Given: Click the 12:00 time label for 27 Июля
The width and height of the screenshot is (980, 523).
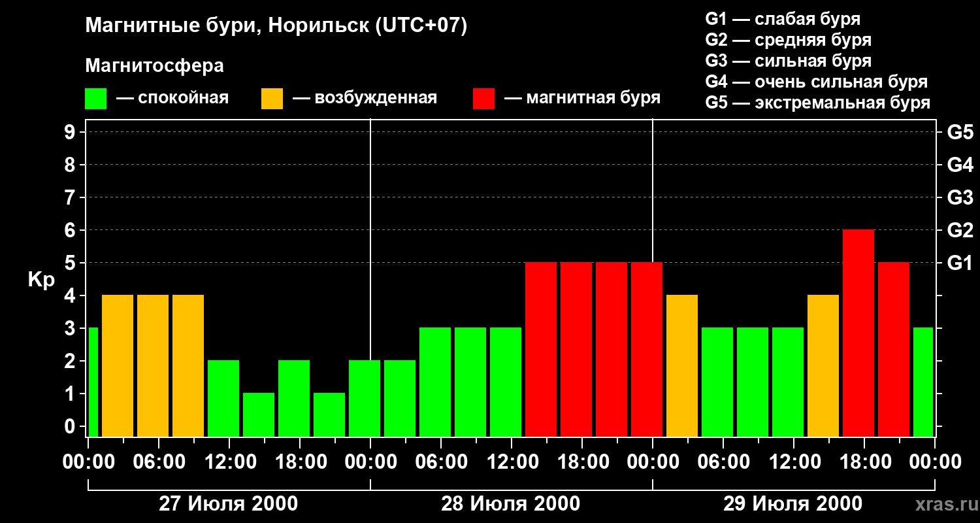Looking at the screenshot, I should (x=229, y=462).
